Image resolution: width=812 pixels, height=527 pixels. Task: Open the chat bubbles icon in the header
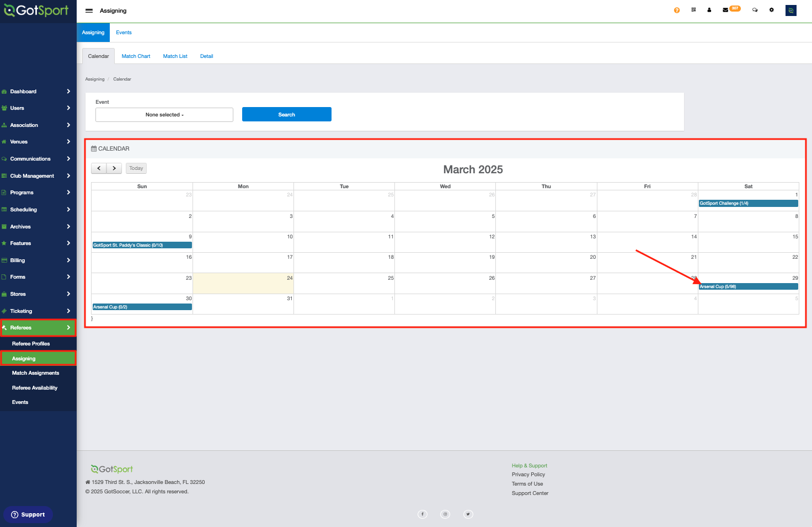click(755, 10)
